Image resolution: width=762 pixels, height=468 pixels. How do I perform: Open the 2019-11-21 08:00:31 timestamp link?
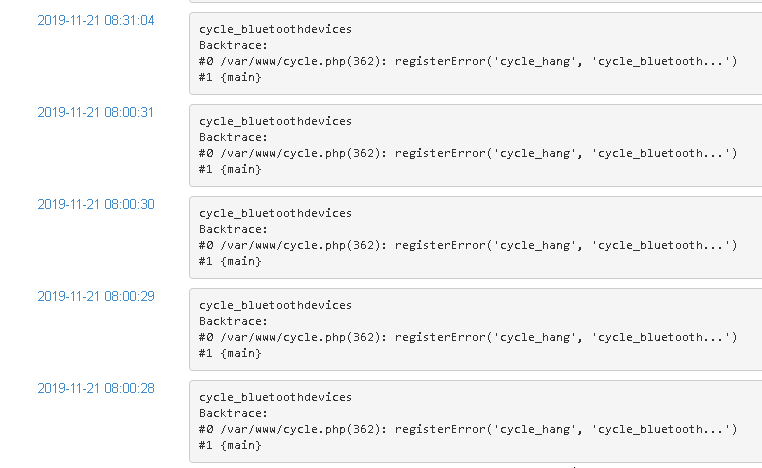(96, 112)
